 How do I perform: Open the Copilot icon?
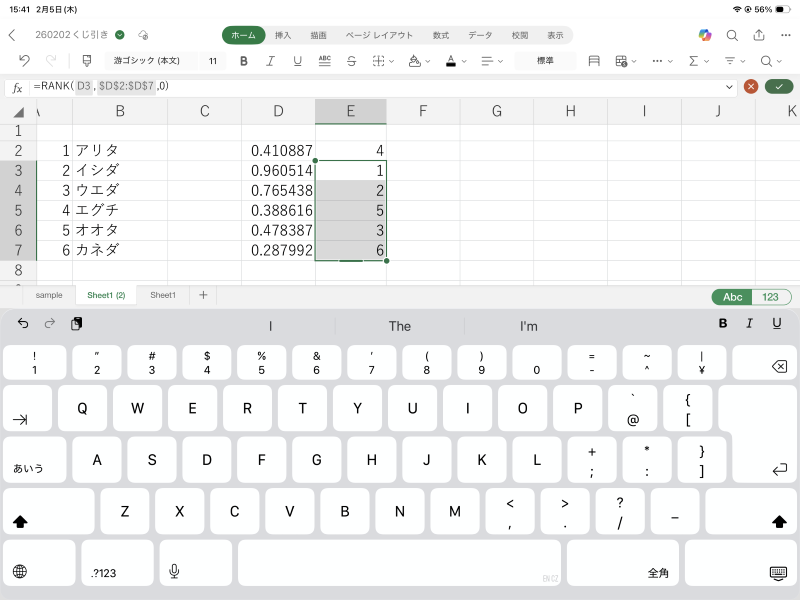[x=705, y=35]
